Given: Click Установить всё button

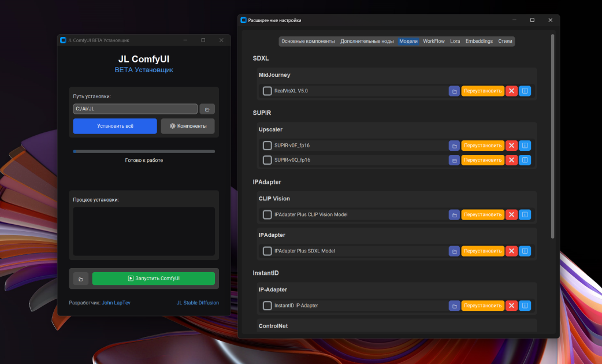Looking at the screenshot, I should tap(115, 126).
